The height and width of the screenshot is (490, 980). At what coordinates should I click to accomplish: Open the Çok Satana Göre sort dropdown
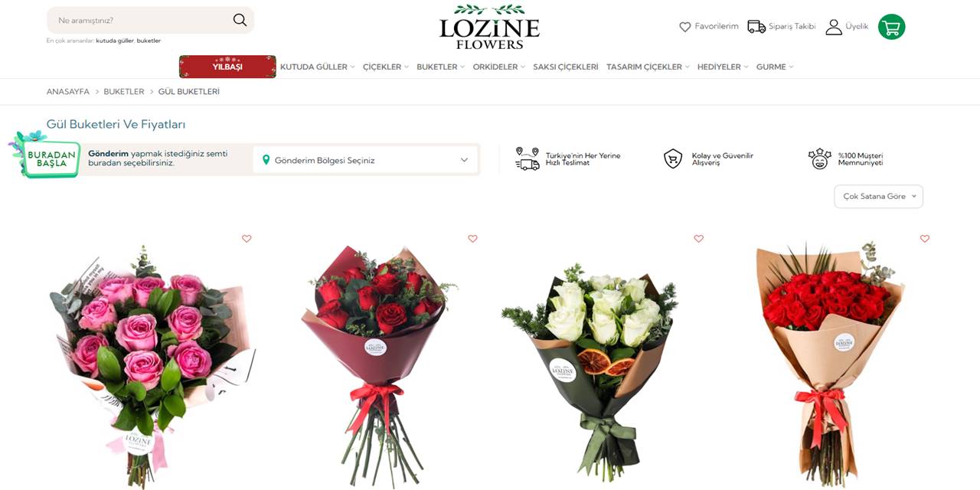[x=878, y=197]
